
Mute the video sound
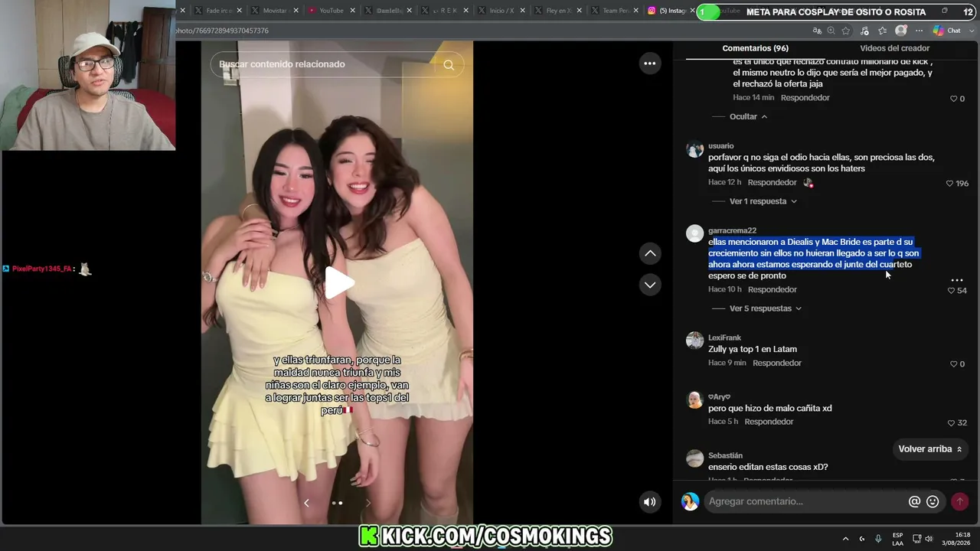click(649, 502)
